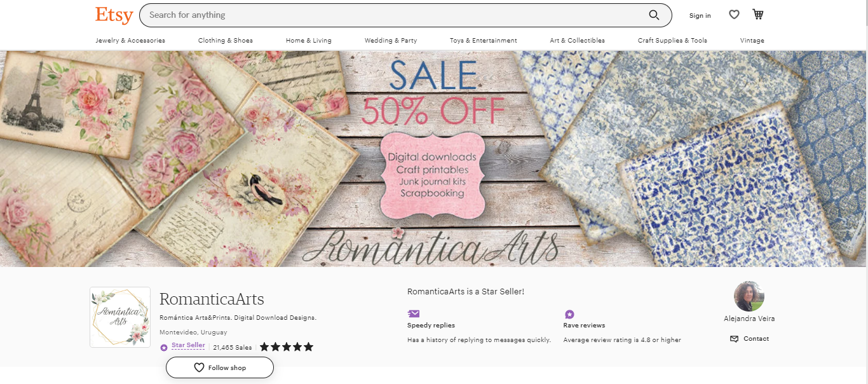Screen dimensions: 868x384
Task: Click the Star Seller link
Action: click(188, 345)
